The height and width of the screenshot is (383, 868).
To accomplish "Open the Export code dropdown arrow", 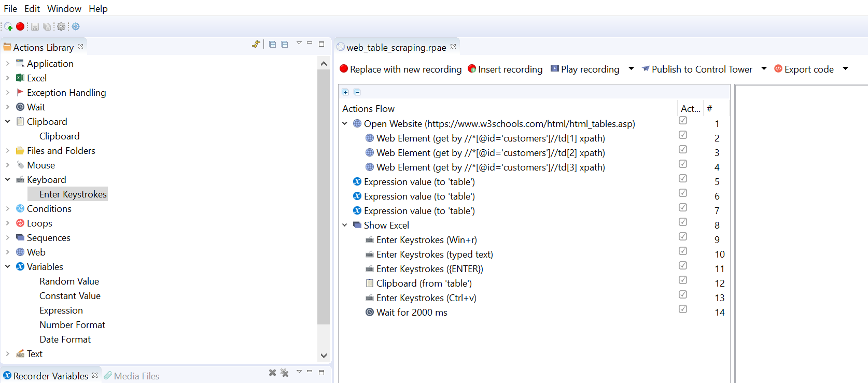I will [x=845, y=68].
